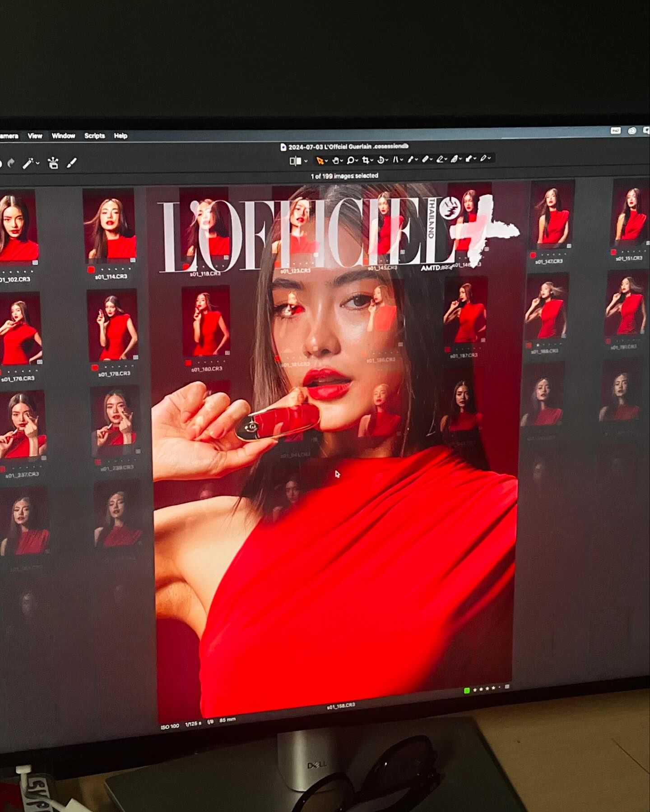Click the toolbar icon between wand and brush

coord(53,163)
